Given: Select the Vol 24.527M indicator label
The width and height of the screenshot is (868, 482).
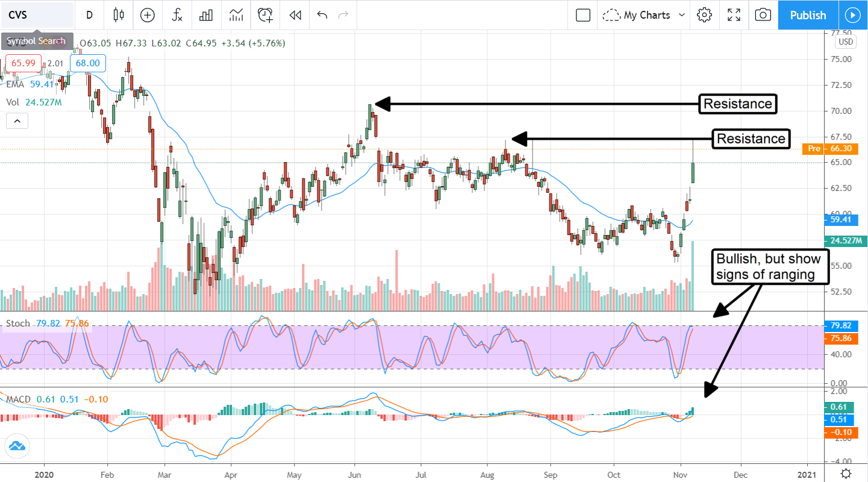Looking at the screenshot, I should 34,102.
